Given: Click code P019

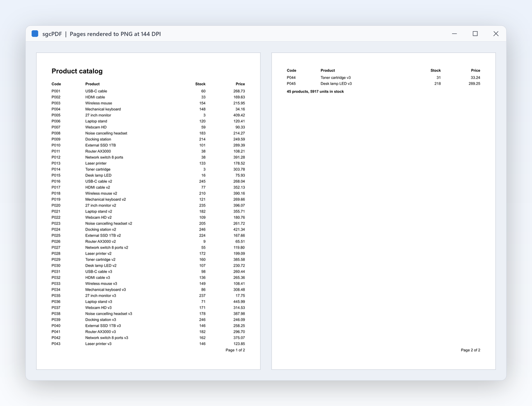Looking at the screenshot, I should (56, 199).
